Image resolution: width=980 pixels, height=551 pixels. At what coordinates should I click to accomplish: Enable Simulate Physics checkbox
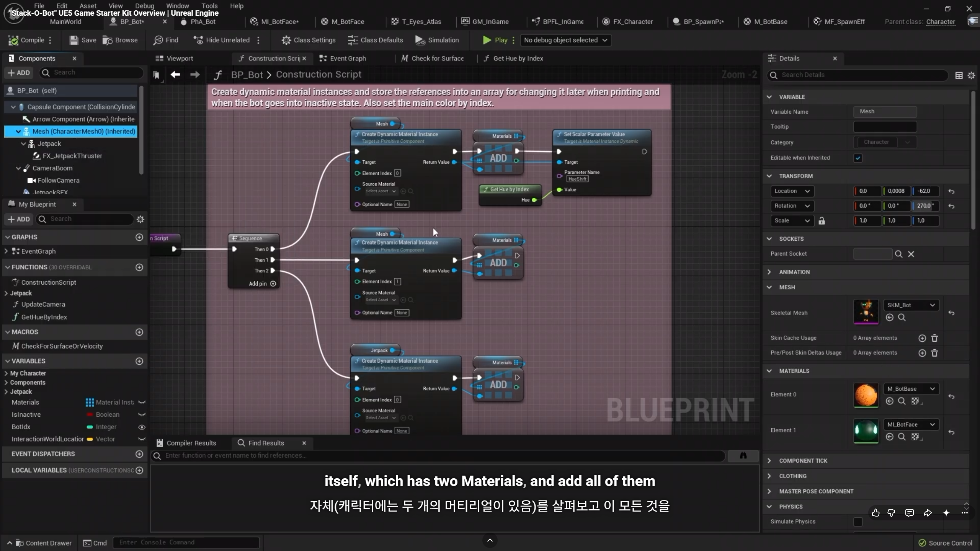(858, 522)
